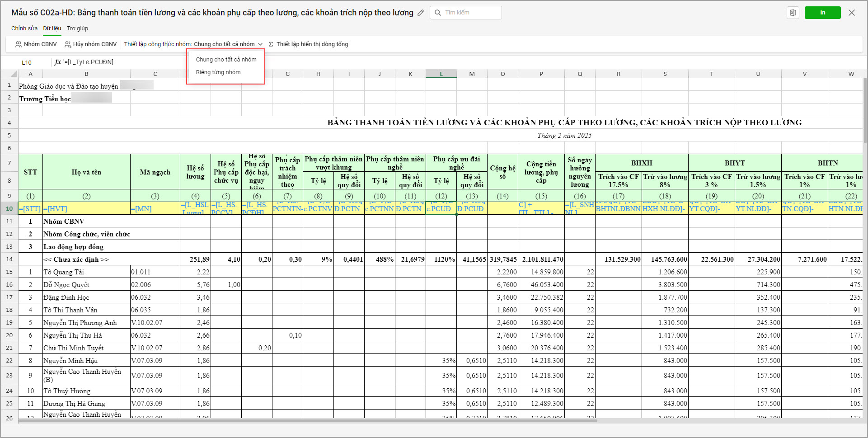Click employee name 'Tô Quang Tài'
Viewport: 868px width, 438px height.
[x=64, y=272]
